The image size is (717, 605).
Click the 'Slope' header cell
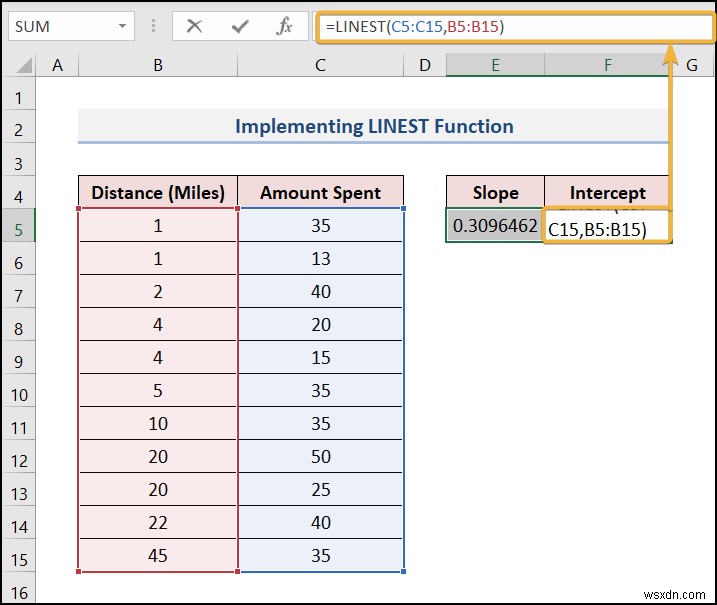click(495, 193)
